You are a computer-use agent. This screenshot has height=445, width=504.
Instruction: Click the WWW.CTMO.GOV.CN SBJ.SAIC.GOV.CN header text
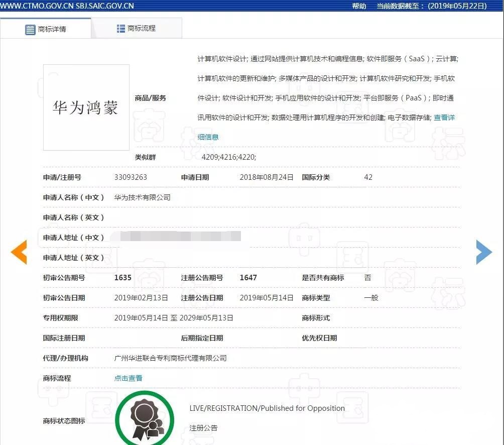(67, 6)
